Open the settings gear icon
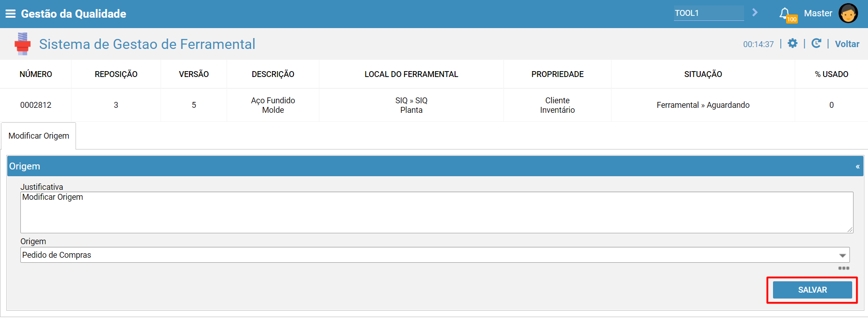The image size is (868, 318). (792, 43)
